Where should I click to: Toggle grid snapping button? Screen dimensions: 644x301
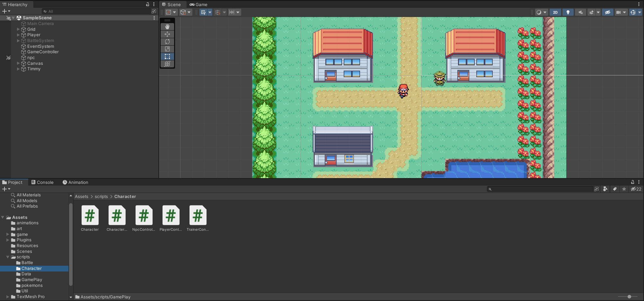click(x=218, y=12)
